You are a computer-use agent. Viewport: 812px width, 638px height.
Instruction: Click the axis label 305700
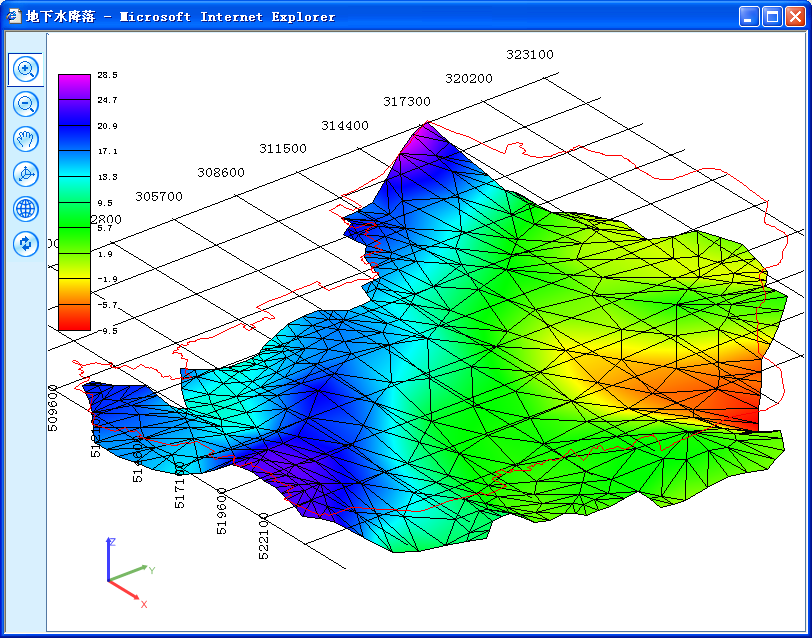point(159,196)
